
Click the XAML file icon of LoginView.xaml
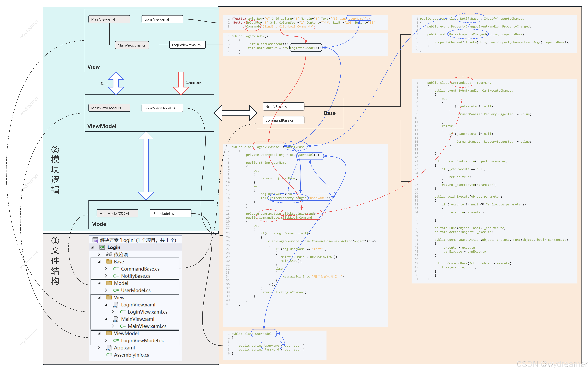[x=116, y=305]
